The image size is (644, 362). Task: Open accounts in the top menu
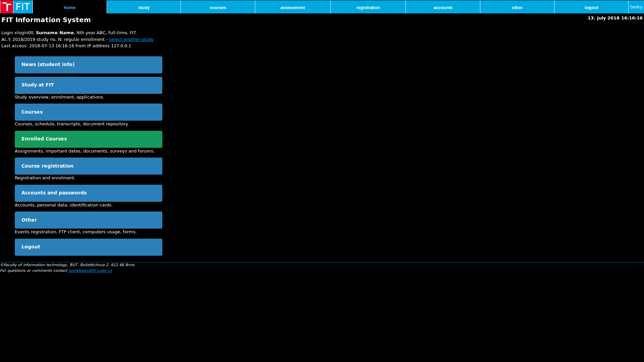coord(443,7)
